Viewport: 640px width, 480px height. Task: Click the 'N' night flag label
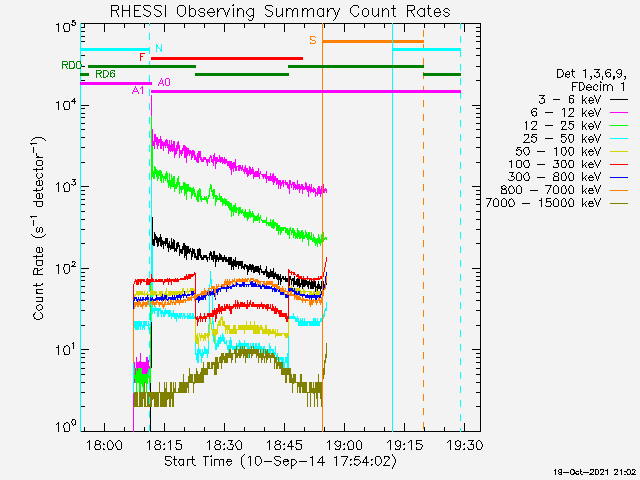(x=159, y=48)
